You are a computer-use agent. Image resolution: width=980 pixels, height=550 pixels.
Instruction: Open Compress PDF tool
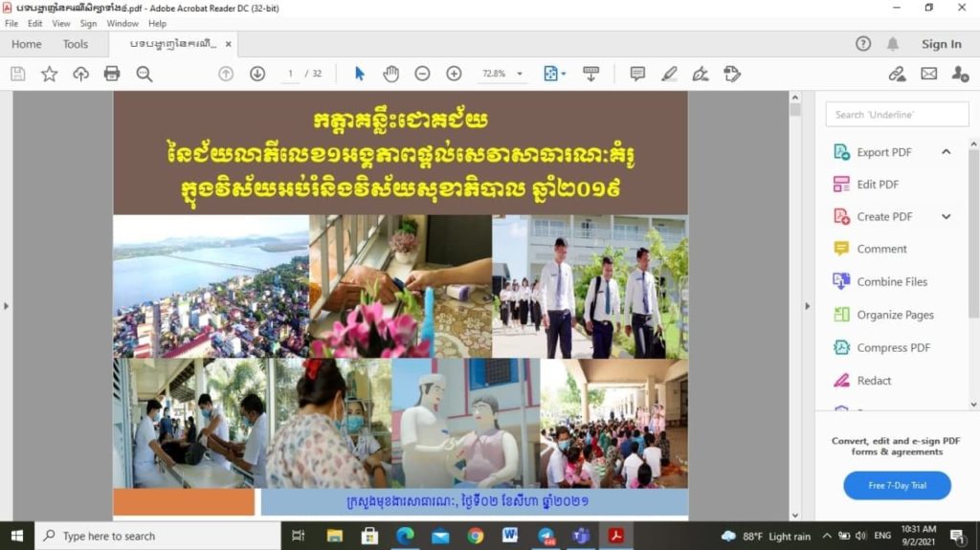click(x=893, y=347)
